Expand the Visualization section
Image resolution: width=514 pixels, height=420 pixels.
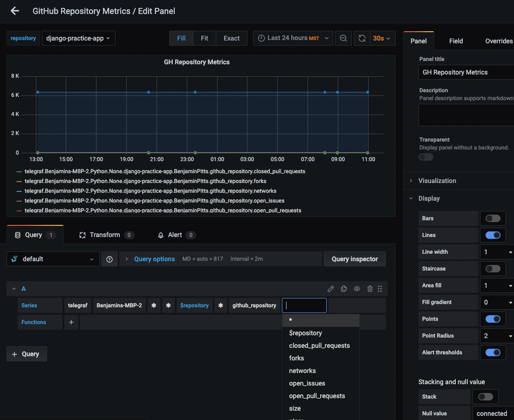[x=437, y=181]
